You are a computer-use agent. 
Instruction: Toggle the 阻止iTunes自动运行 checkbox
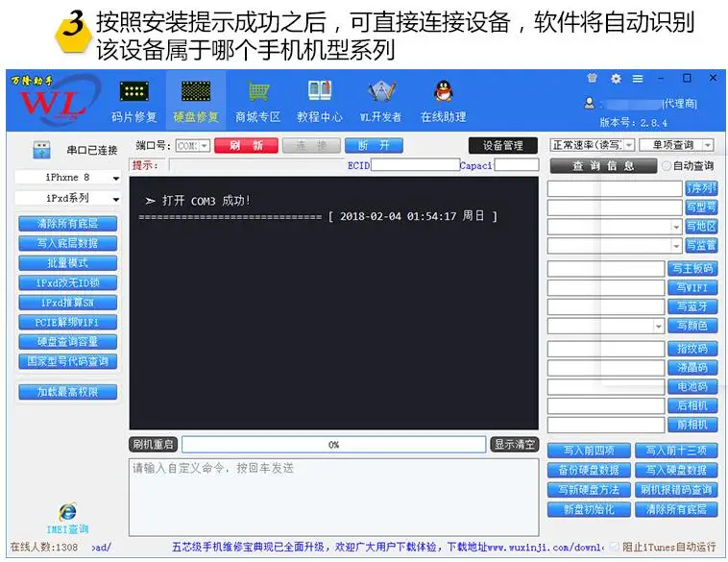point(615,547)
